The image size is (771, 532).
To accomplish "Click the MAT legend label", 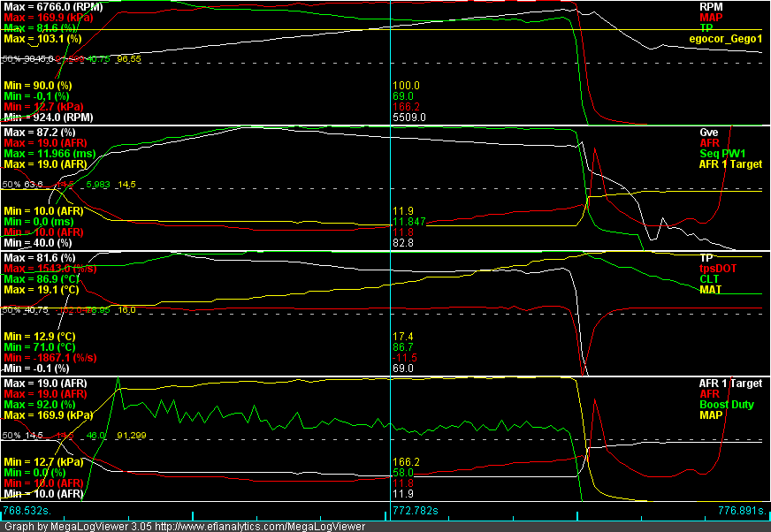I will tap(710, 289).
